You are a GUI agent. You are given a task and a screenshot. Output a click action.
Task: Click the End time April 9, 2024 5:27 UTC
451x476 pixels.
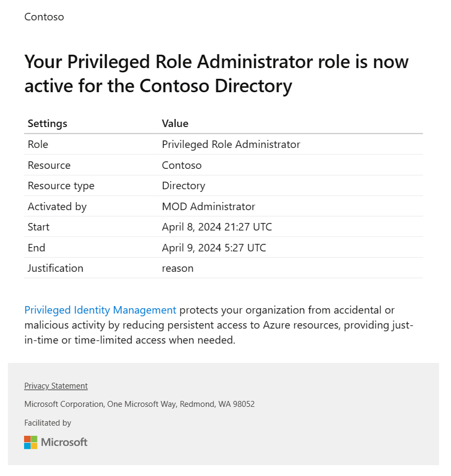(213, 248)
